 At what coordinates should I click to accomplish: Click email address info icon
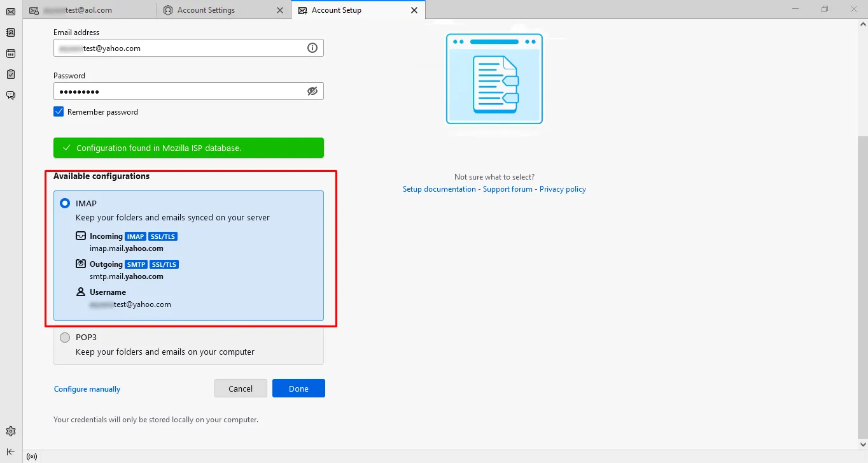pos(312,48)
